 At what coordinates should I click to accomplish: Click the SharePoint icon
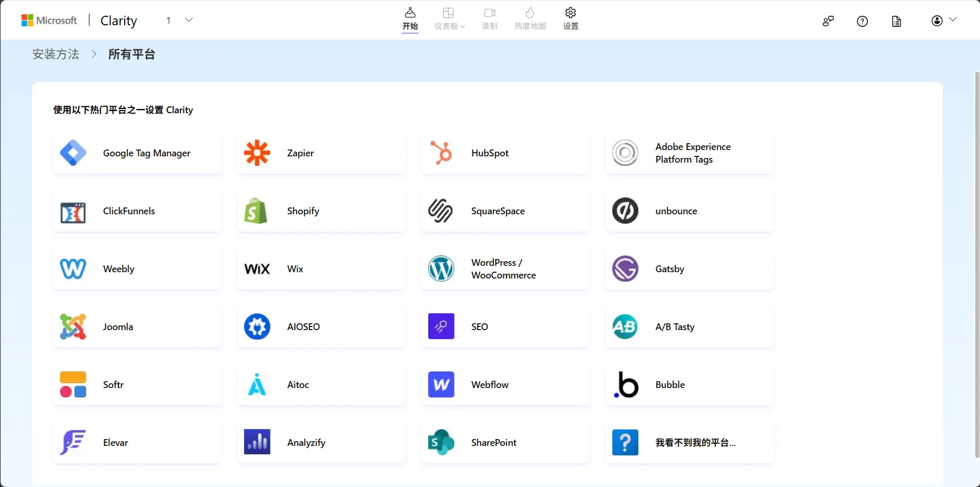click(441, 443)
